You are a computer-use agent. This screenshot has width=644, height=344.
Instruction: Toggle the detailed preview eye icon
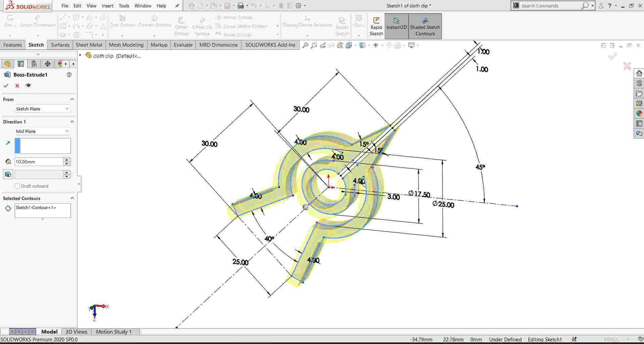[x=28, y=86]
